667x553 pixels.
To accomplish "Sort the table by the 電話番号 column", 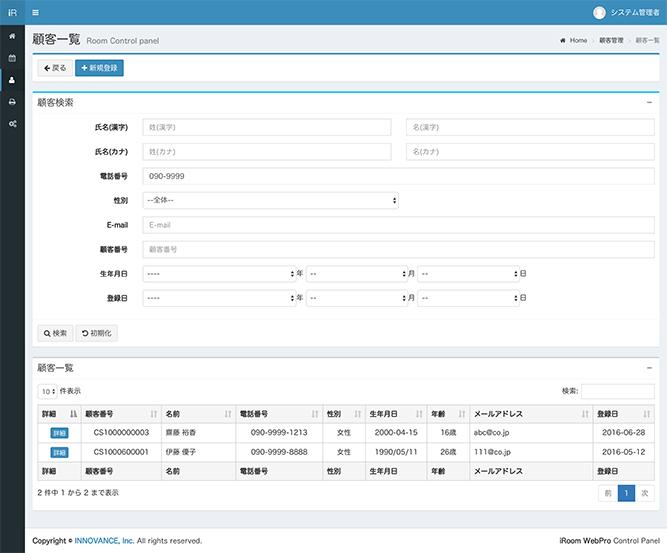I will 279,414.
